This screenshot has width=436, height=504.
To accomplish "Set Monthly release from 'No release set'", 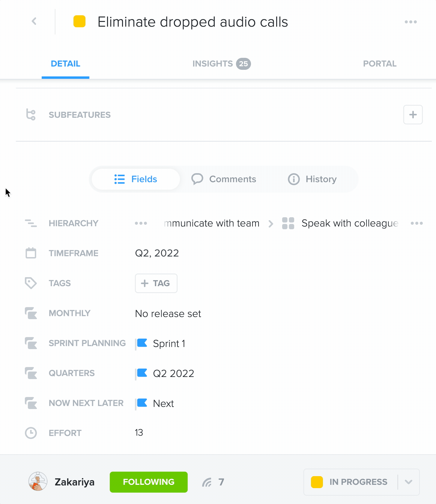I will coord(168,314).
